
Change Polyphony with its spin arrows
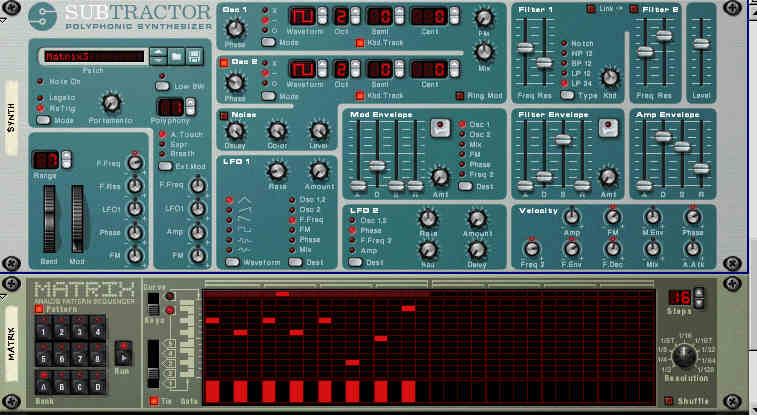[x=190, y=107]
